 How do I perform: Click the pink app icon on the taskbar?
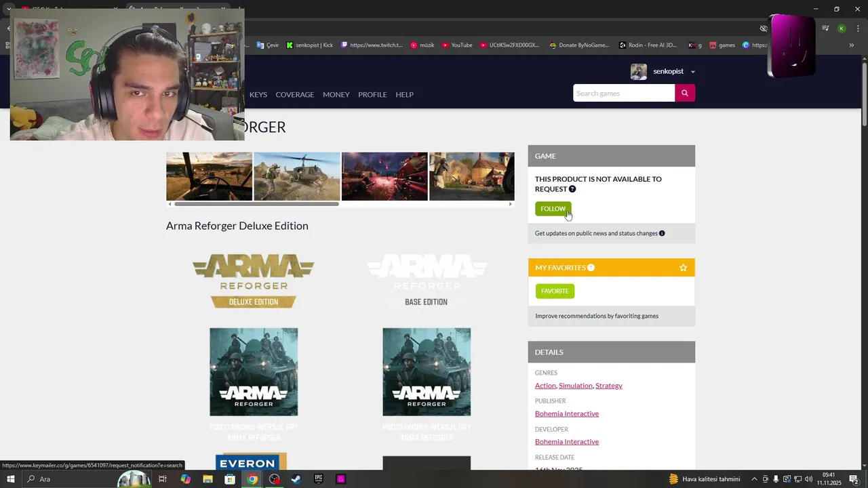point(340,479)
